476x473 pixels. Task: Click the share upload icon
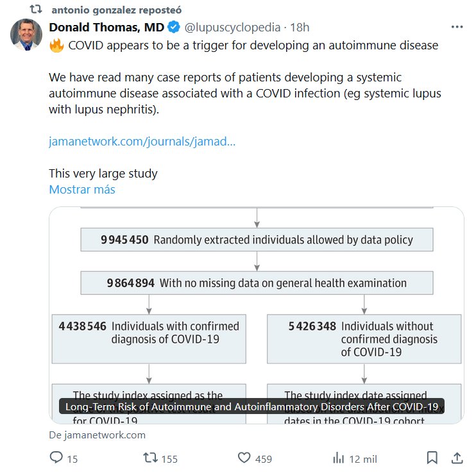point(457,458)
